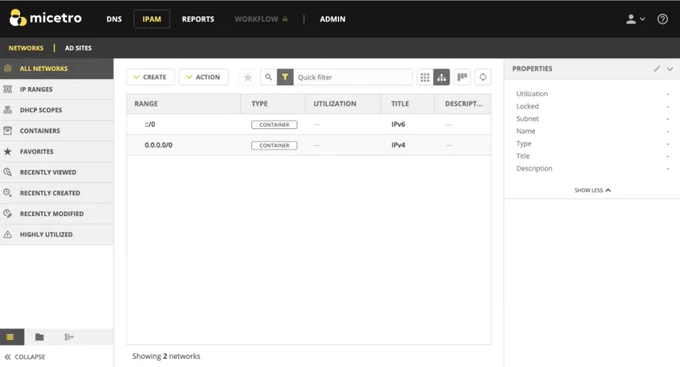Click the Favorites star sidebar icon
The image size is (680, 367).
(x=7, y=151)
